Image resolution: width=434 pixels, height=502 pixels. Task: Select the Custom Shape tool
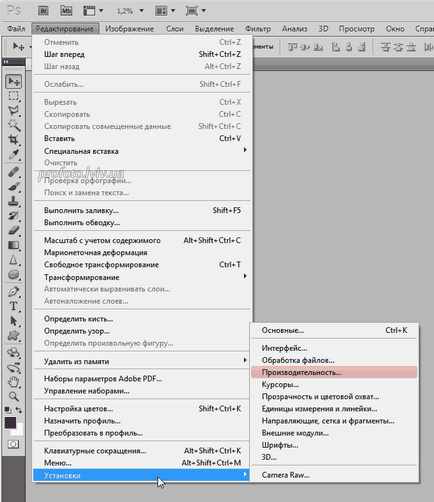14,335
